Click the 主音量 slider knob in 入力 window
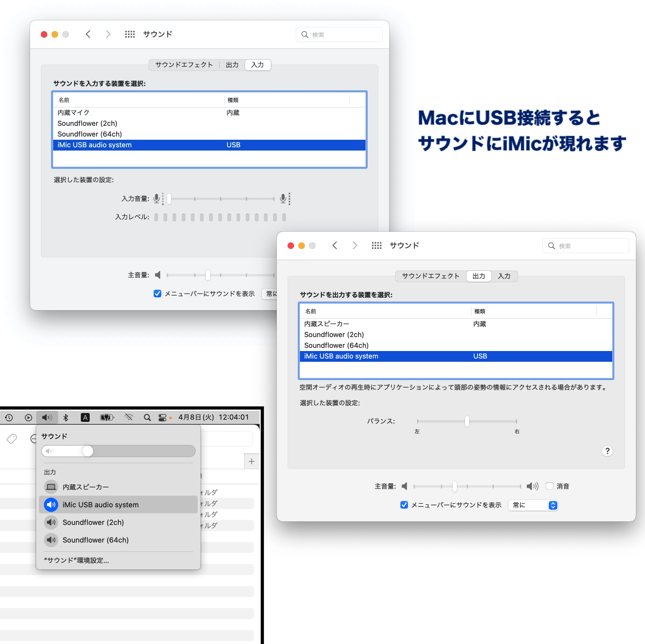Viewport: 645px width, 644px height. tap(208, 275)
